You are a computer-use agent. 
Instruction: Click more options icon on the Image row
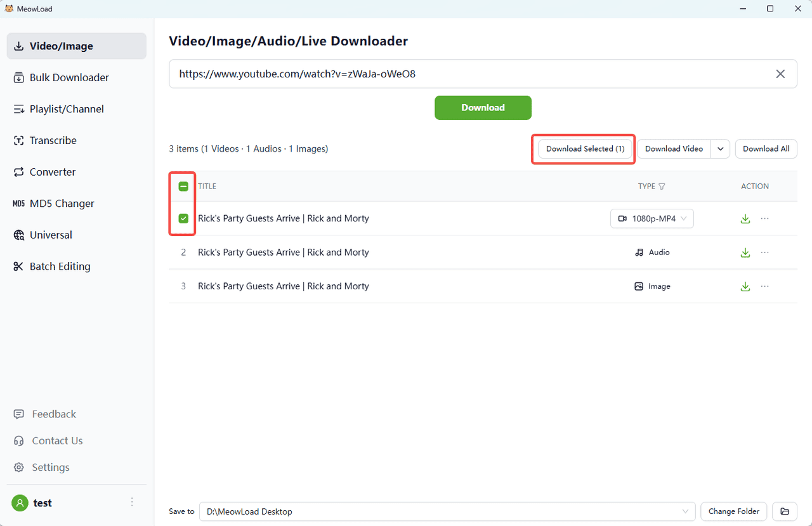(765, 286)
